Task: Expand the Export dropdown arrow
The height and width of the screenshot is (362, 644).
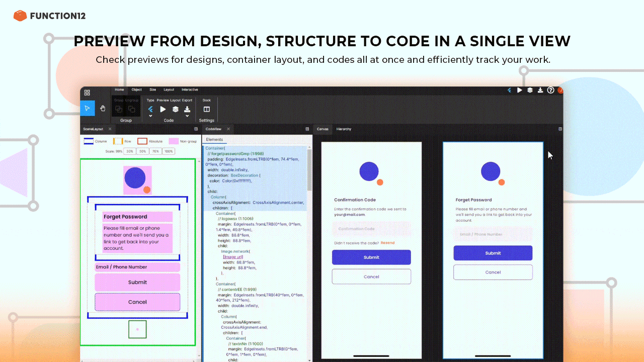Action: tap(187, 116)
